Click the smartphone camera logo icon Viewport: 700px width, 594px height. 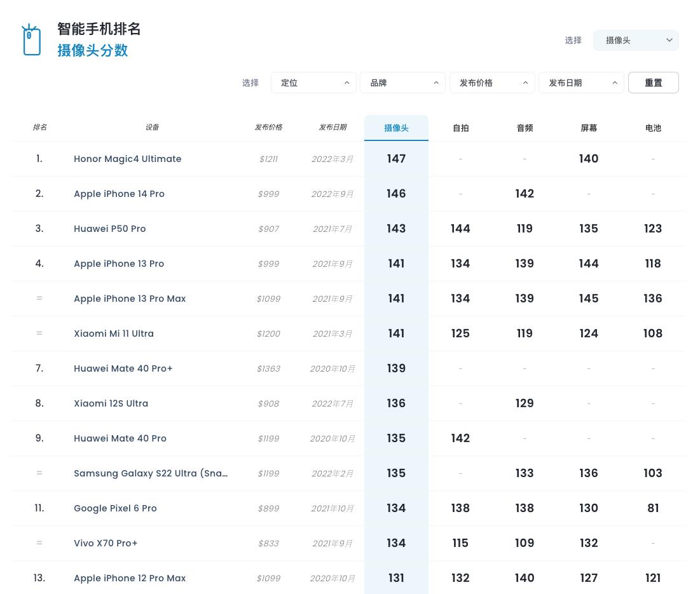click(x=31, y=40)
